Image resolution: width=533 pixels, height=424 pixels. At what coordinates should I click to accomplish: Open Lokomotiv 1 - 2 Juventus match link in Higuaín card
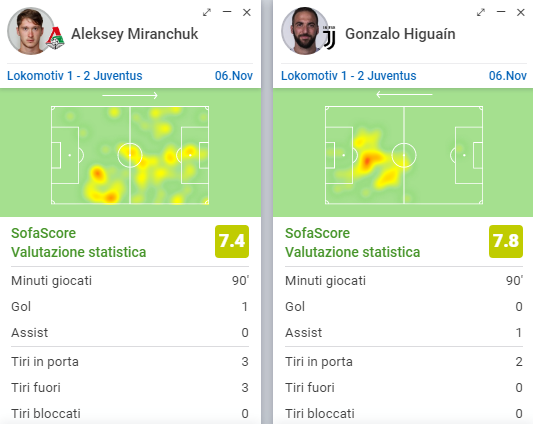(348, 75)
